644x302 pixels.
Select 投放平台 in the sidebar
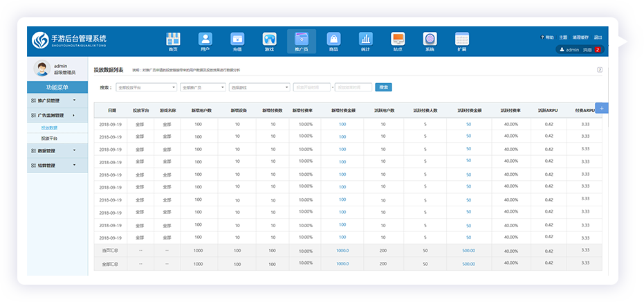(49, 138)
